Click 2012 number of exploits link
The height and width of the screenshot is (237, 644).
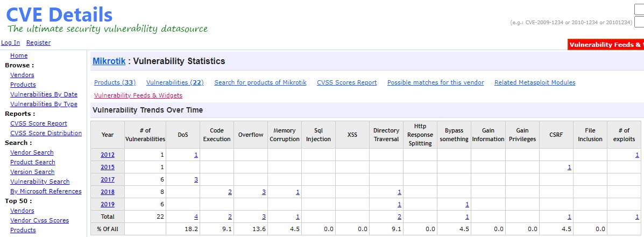(637, 155)
